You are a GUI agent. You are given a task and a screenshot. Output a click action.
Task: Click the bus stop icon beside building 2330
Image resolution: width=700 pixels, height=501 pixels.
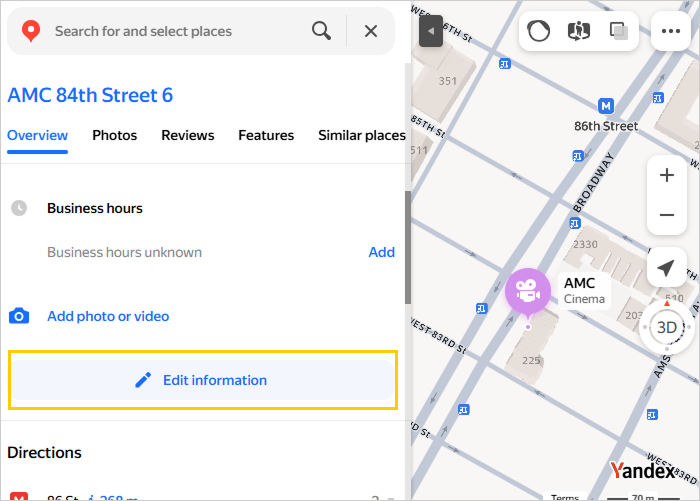tap(575, 223)
